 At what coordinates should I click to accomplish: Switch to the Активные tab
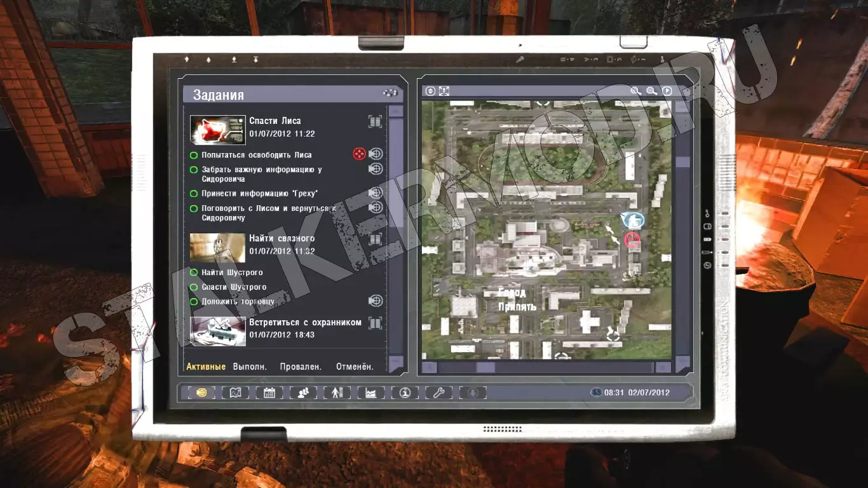tap(206, 367)
